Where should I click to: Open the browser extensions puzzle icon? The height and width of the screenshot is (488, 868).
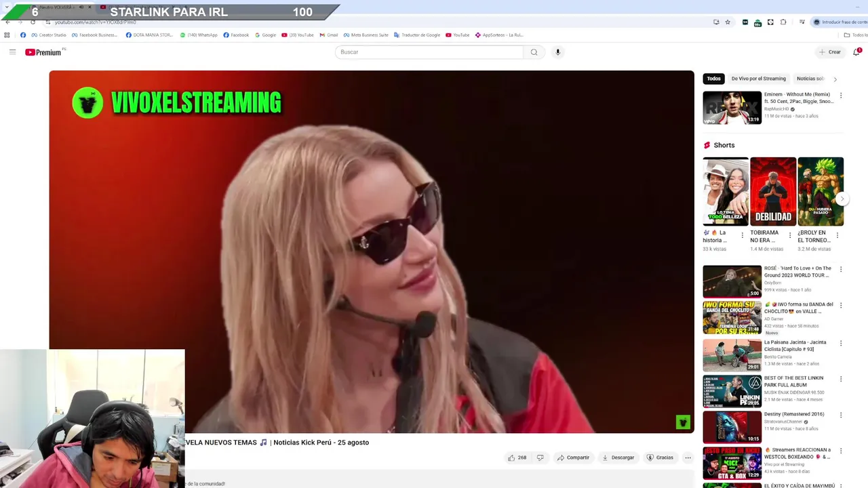[783, 22]
